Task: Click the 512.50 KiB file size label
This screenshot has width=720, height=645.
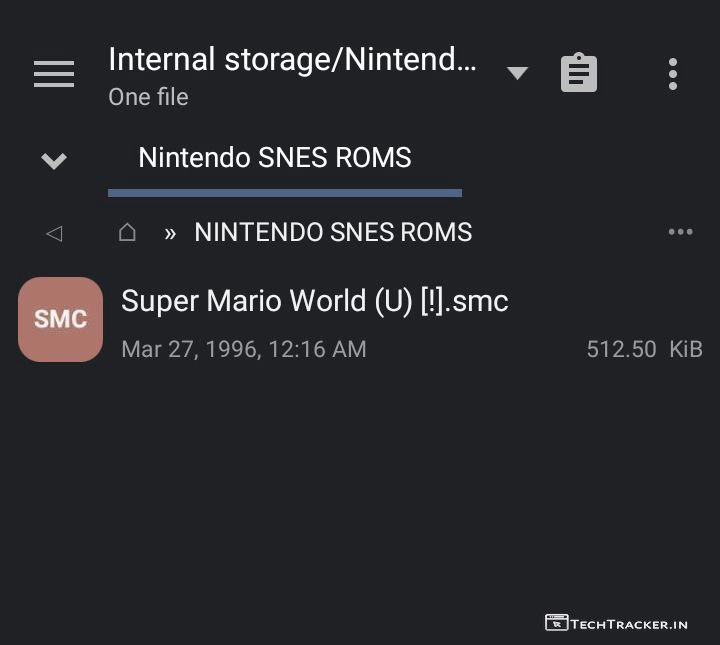Action: point(644,349)
